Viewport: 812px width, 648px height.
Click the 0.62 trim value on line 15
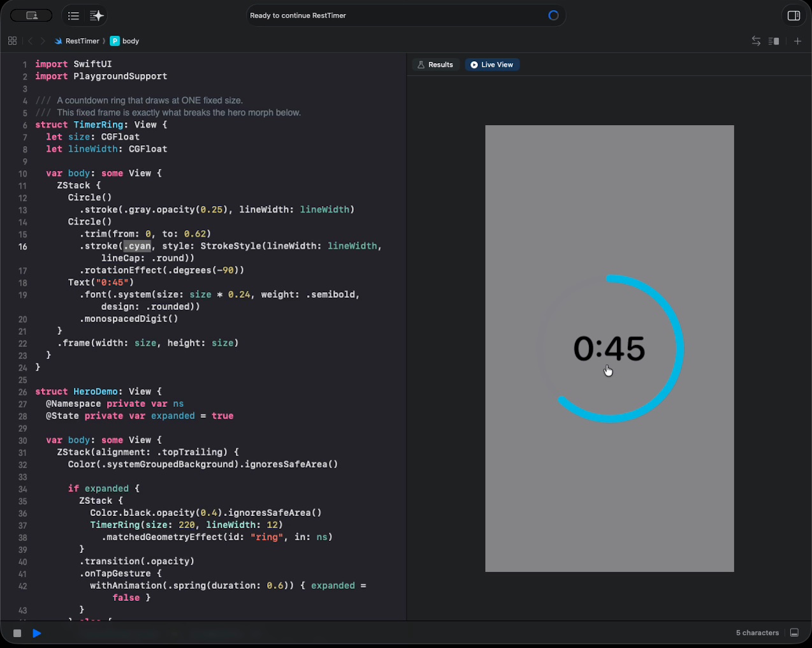[x=194, y=234]
